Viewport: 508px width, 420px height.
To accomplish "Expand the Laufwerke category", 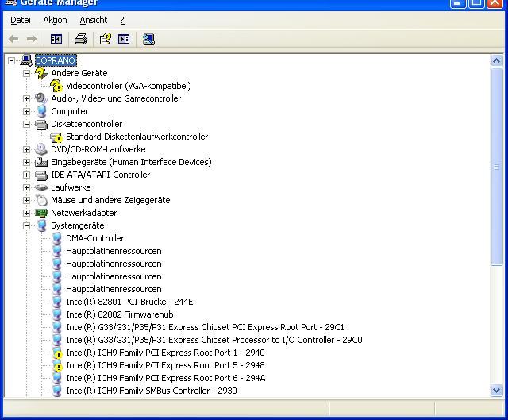I will (x=26, y=187).
